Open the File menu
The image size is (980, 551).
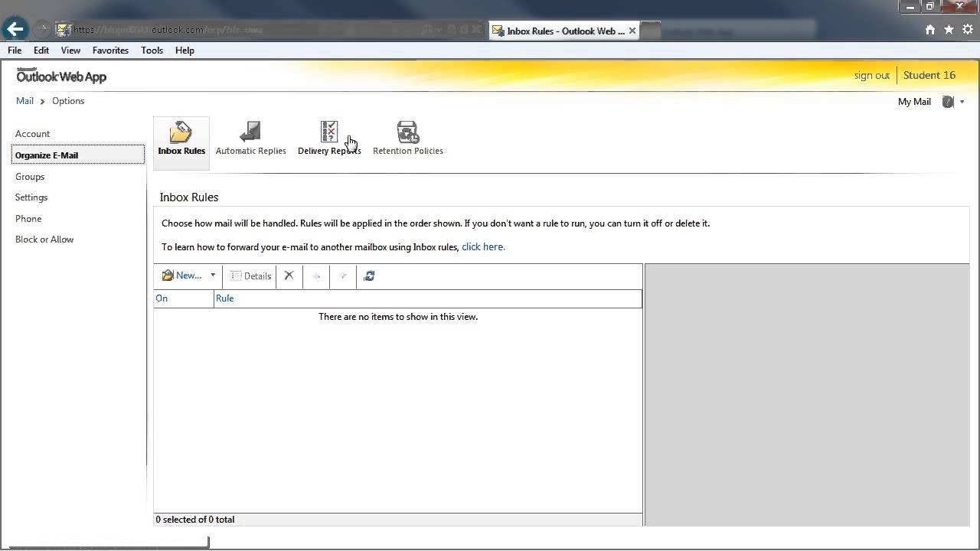point(15,51)
